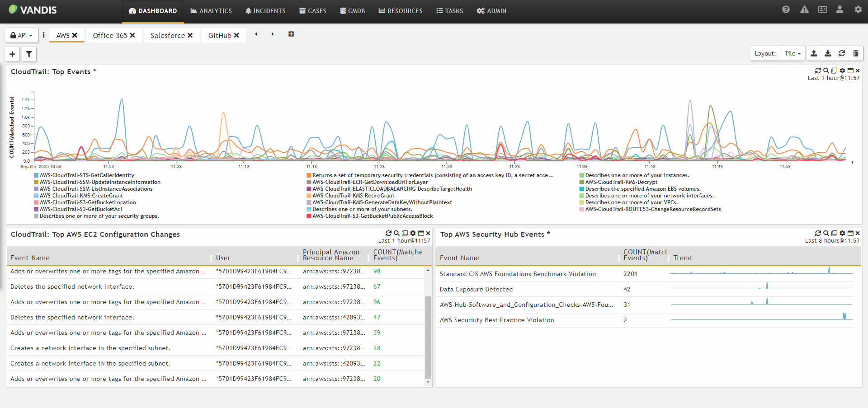Show next dashboard tabs with right arrow
868x408 pixels.
(x=273, y=34)
